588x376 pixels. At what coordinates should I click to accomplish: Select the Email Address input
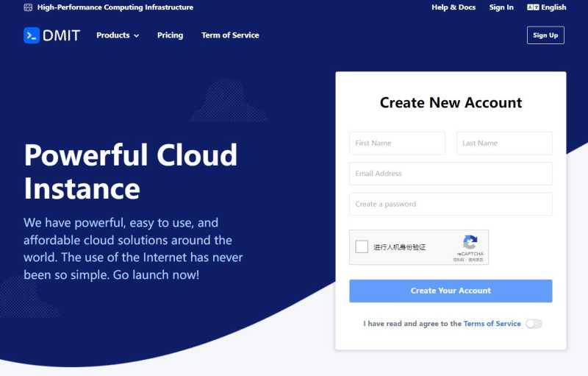tap(451, 174)
